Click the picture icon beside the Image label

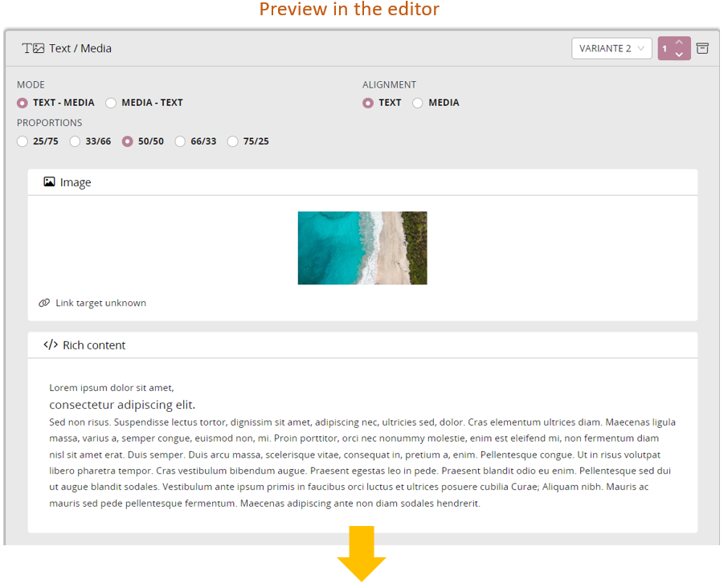point(49,182)
